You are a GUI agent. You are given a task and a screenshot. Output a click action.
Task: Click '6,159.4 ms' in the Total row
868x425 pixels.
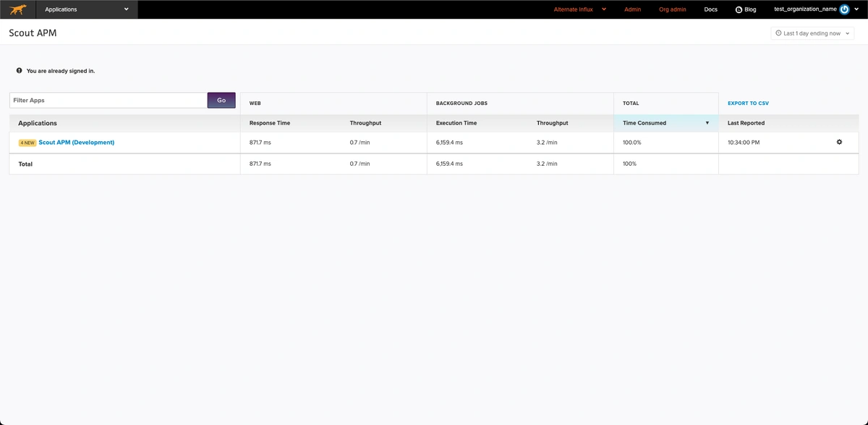(449, 164)
